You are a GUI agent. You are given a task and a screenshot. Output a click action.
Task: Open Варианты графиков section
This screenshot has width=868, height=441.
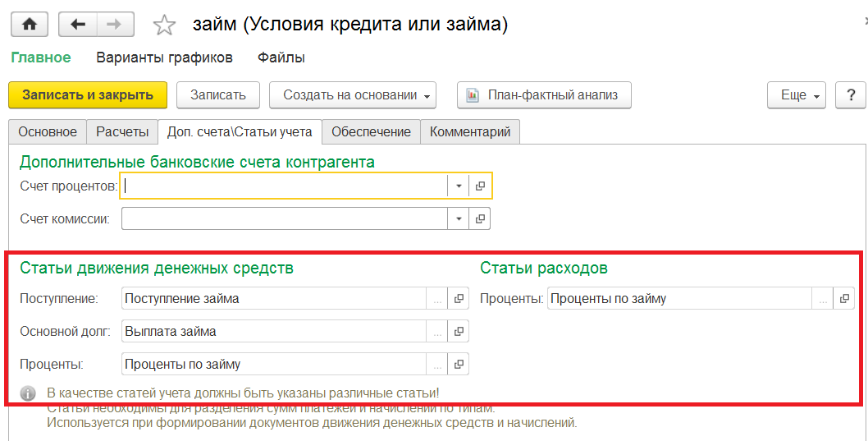[x=164, y=57]
